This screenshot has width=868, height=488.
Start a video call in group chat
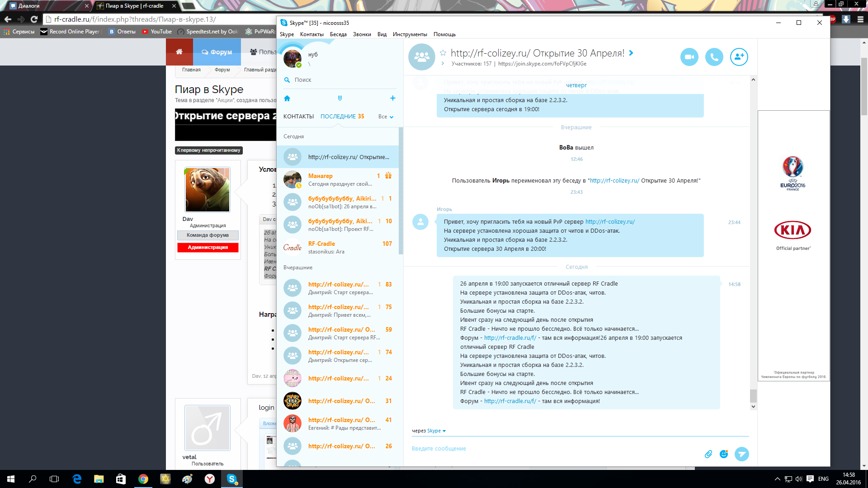pos(689,57)
